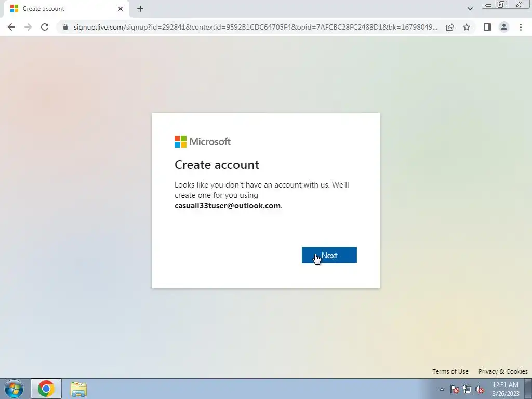The image size is (532, 399).
Task: Click the network status tray icon
Action: pyautogui.click(x=467, y=389)
